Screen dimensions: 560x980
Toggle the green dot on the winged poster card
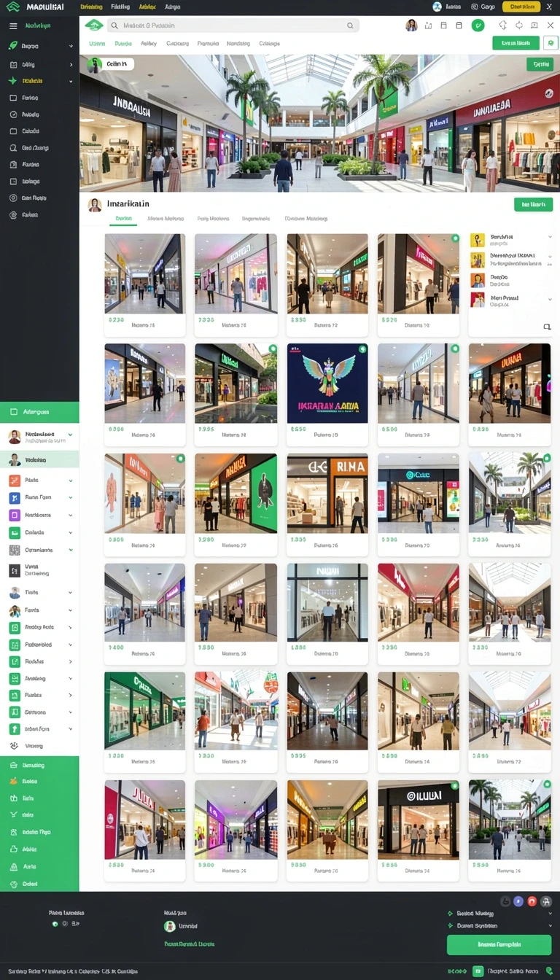(x=362, y=349)
